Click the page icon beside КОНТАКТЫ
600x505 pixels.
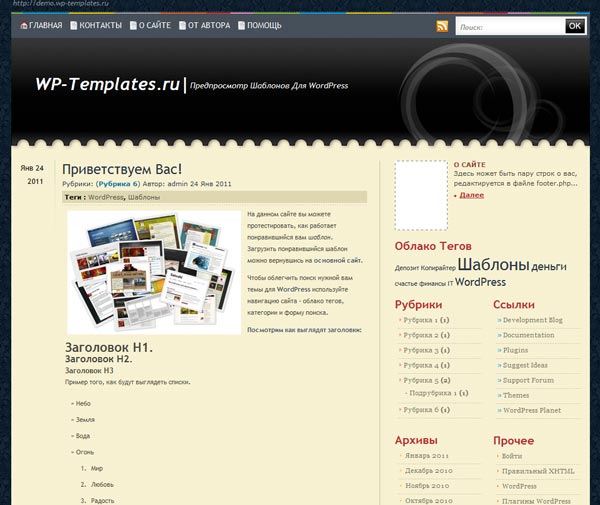pyautogui.click(x=74, y=26)
